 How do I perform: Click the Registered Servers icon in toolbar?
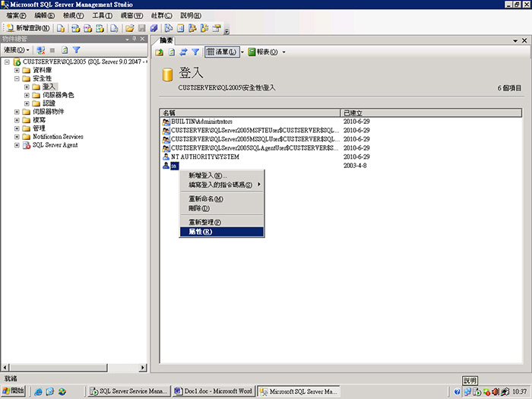(169, 28)
